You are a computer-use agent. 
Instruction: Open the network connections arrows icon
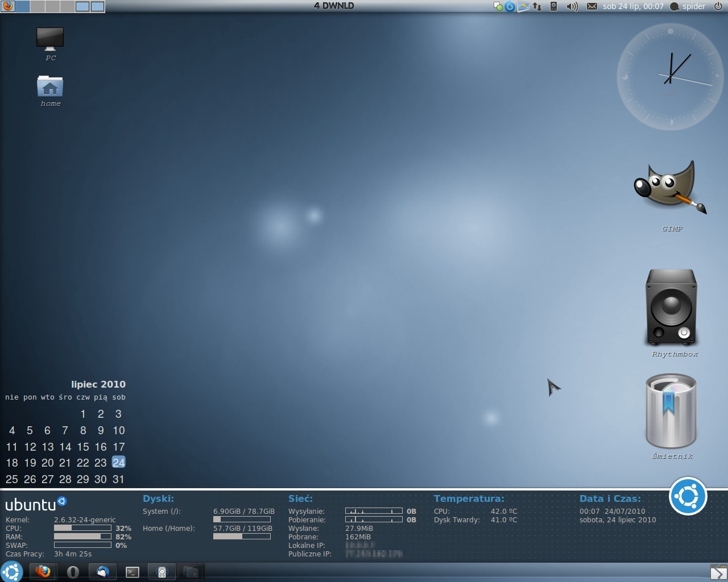(537, 7)
